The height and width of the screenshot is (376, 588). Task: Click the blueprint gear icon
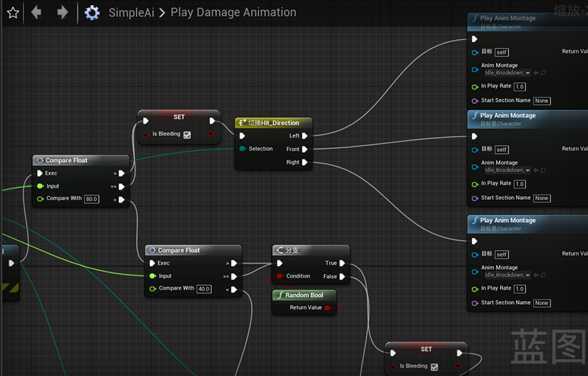pos(92,12)
